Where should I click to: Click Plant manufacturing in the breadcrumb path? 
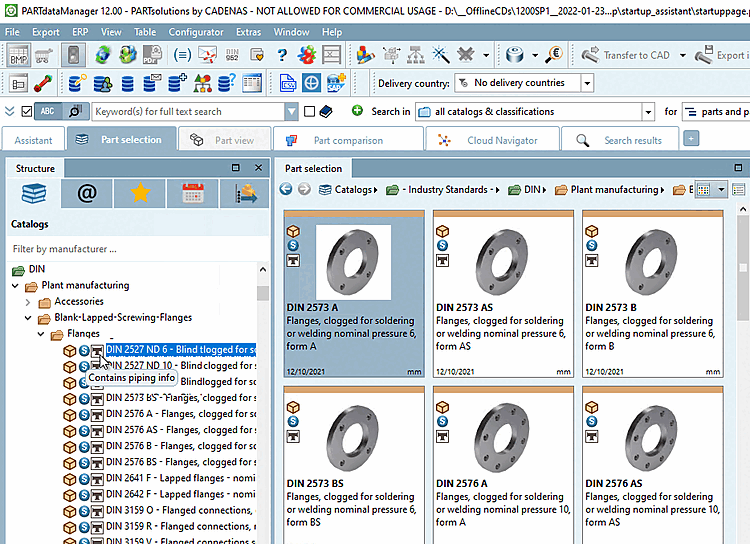[x=606, y=189]
